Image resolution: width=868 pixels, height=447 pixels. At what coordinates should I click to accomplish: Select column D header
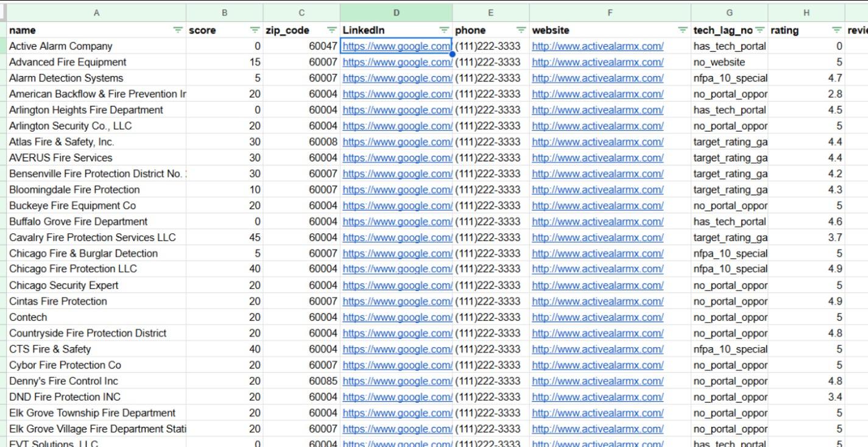[x=396, y=12]
